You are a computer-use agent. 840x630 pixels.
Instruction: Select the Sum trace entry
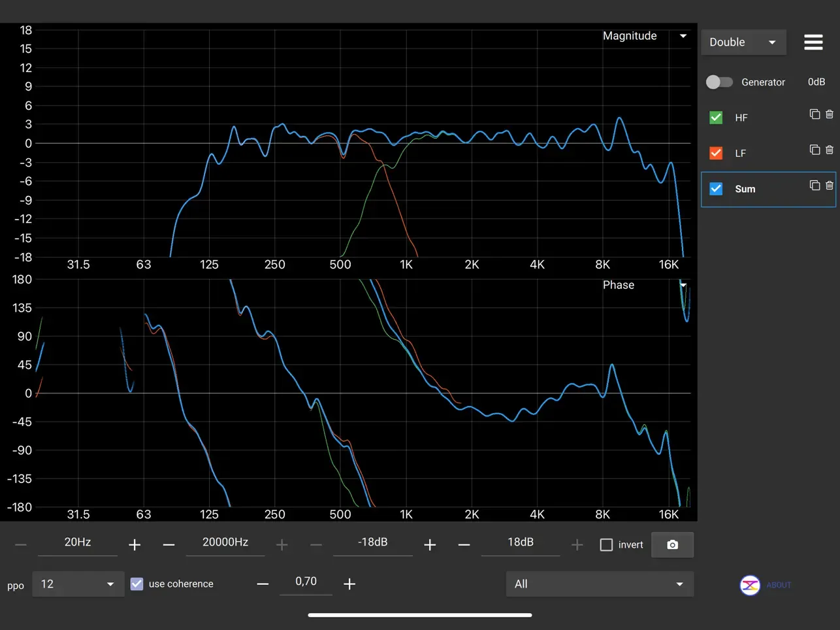tap(745, 189)
